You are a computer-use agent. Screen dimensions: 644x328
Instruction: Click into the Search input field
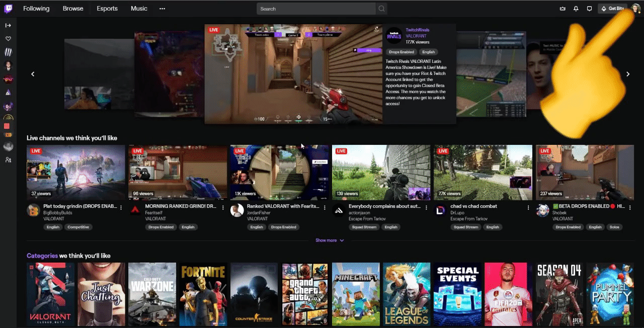pyautogui.click(x=316, y=9)
